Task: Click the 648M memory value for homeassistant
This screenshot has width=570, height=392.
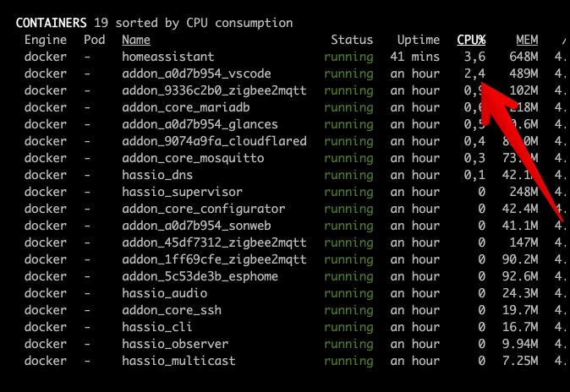Action: (x=523, y=57)
